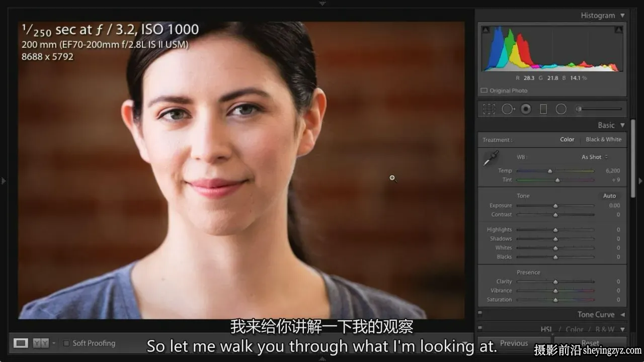Open the HSL tab
This screenshot has width=644, height=362.
tap(546, 329)
